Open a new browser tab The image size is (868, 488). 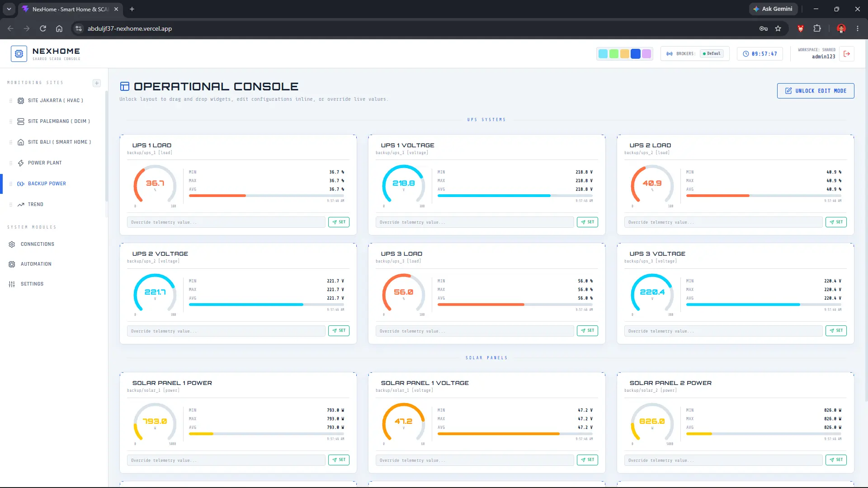pyautogui.click(x=132, y=9)
